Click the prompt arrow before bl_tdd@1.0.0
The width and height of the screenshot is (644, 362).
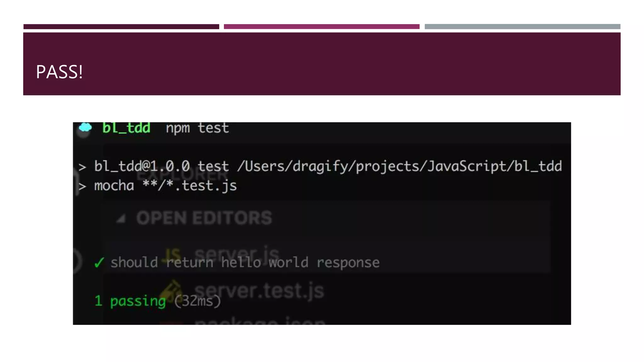point(82,167)
